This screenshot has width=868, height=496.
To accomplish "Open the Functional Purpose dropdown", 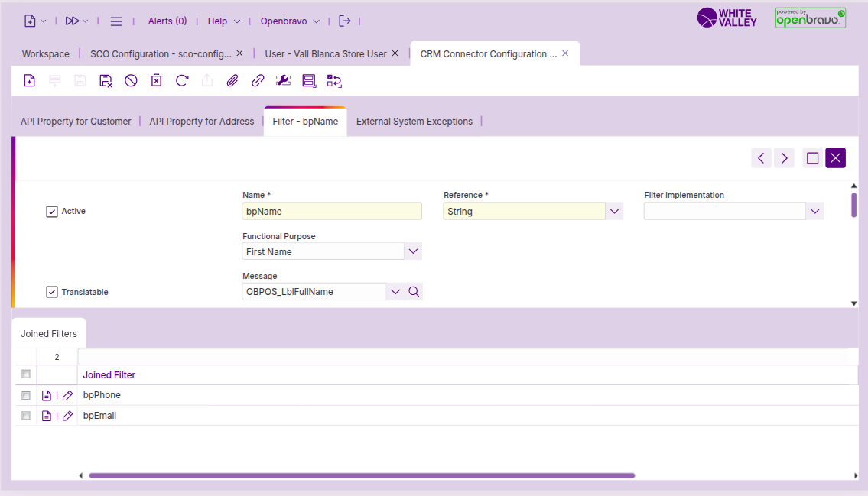I will 413,251.
